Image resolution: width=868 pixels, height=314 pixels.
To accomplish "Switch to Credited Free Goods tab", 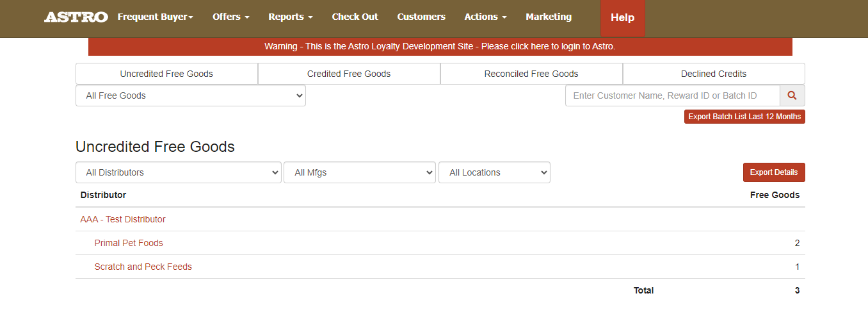I will tap(349, 74).
